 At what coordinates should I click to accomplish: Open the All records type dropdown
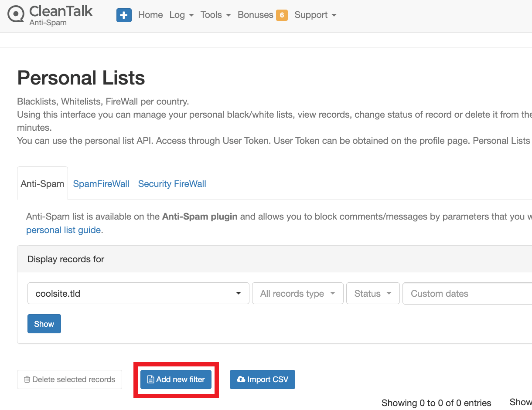[298, 293]
